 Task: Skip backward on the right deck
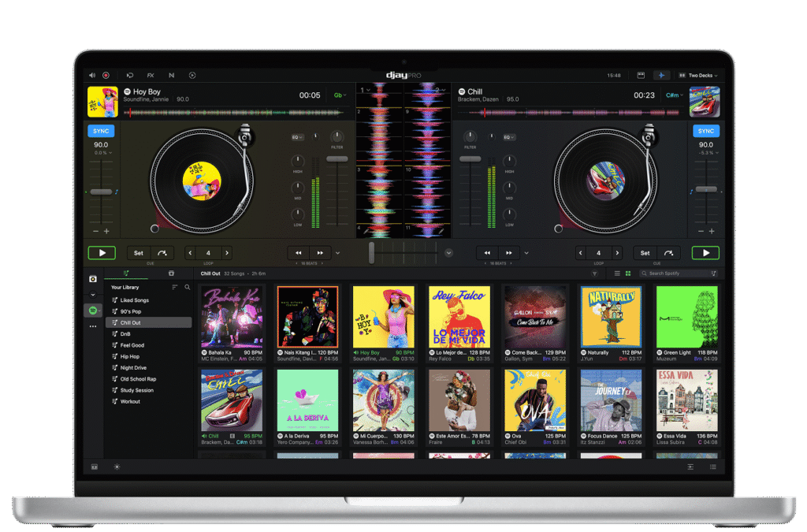487,253
